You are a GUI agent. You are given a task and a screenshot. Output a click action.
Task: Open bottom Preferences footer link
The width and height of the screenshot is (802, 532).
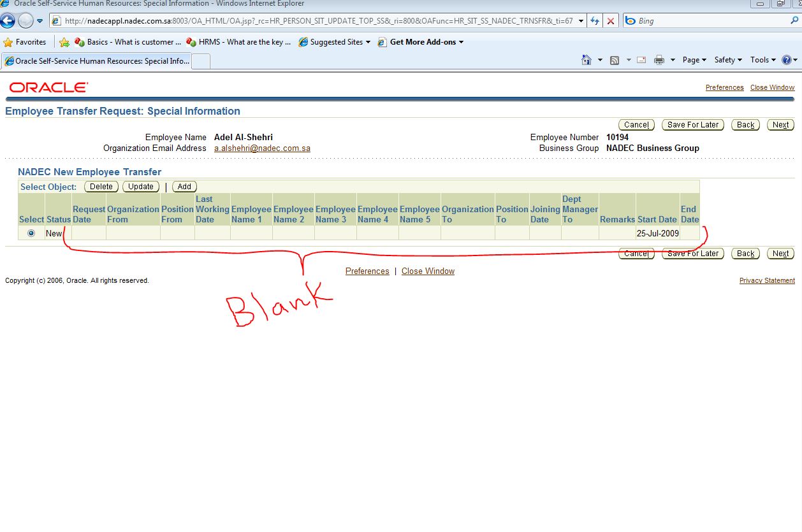(367, 271)
